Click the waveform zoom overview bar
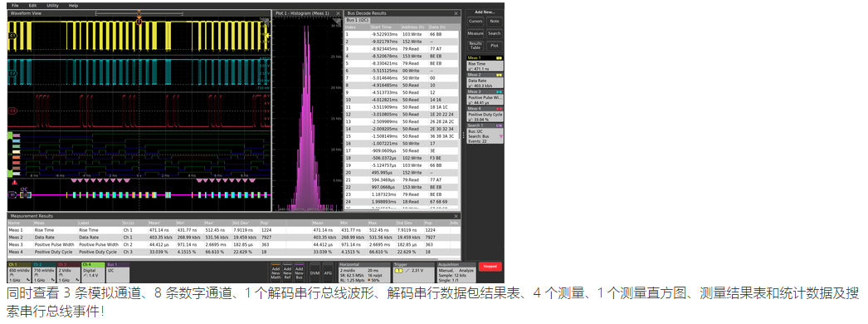Viewport: 868px width, 324px height. [139, 12]
